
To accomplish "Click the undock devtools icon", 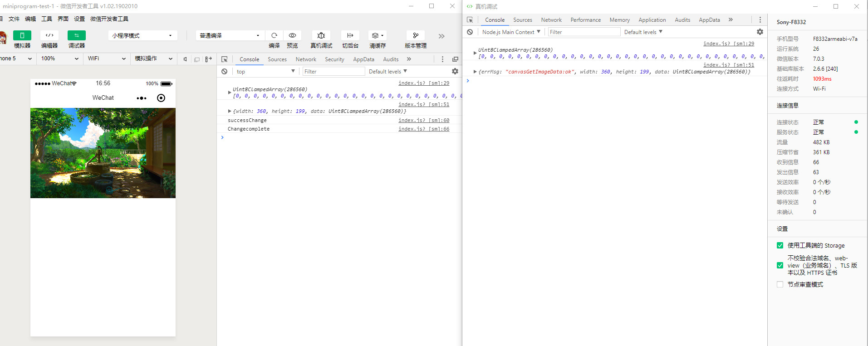I will pyautogui.click(x=455, y=59).
